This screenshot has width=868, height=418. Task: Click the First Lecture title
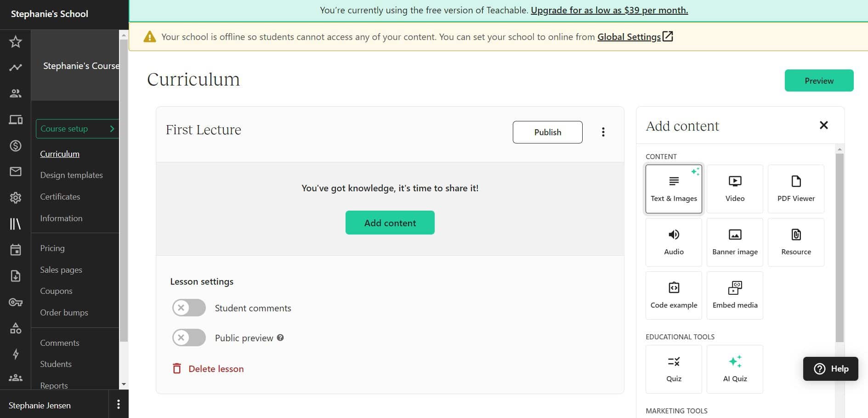coord(203,130)
